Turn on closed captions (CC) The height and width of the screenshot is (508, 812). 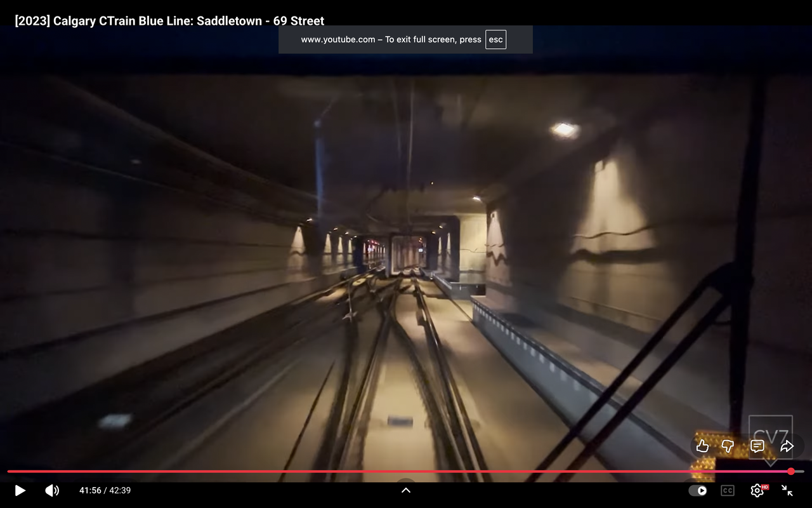click(728, 490)
